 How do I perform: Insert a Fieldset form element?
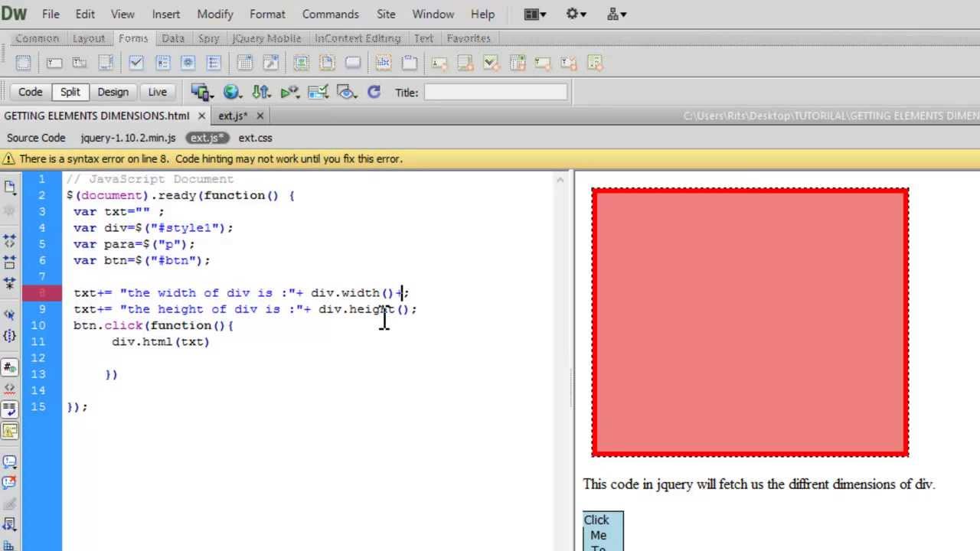[410, 63]
